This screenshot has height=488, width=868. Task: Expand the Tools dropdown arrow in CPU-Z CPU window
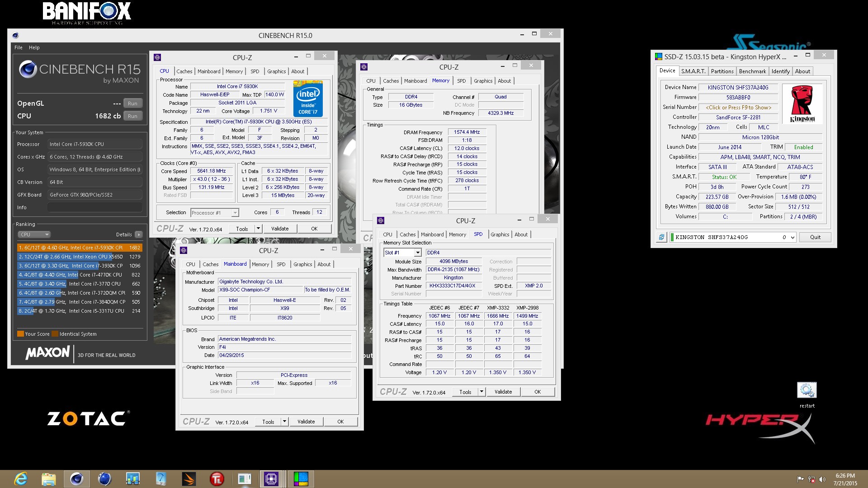258,229
